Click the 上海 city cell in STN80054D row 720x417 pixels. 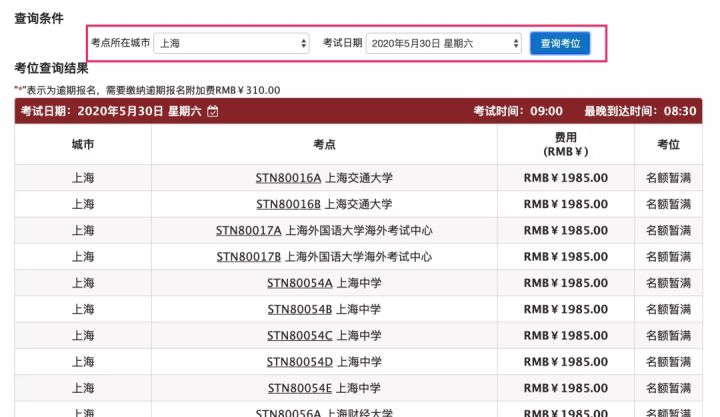point(83,362)
